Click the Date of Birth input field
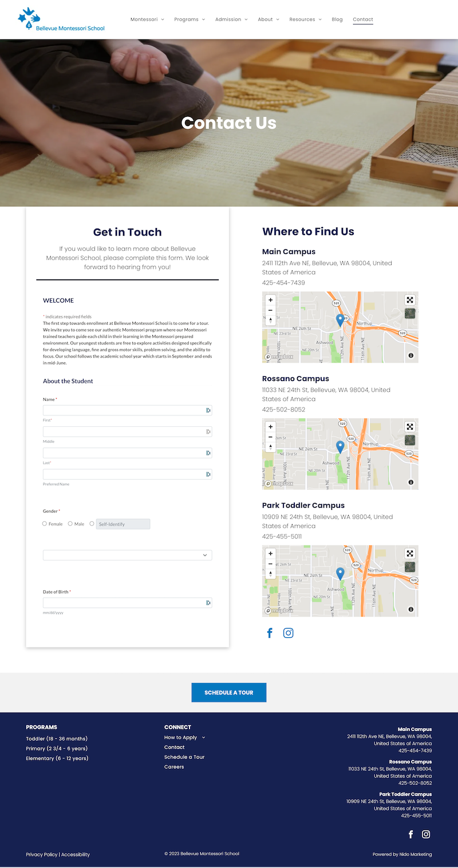The height and width of the screenshot is (868, 458). [123, 603]
